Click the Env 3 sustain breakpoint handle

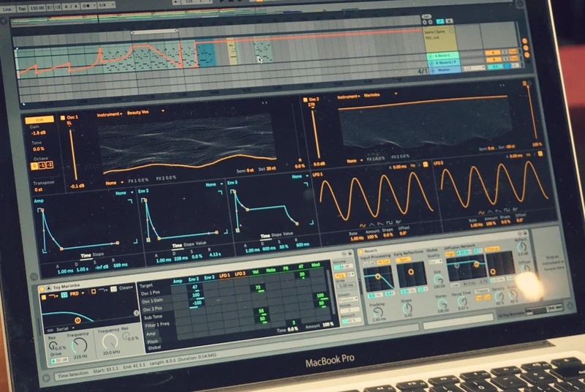point(247,210)
